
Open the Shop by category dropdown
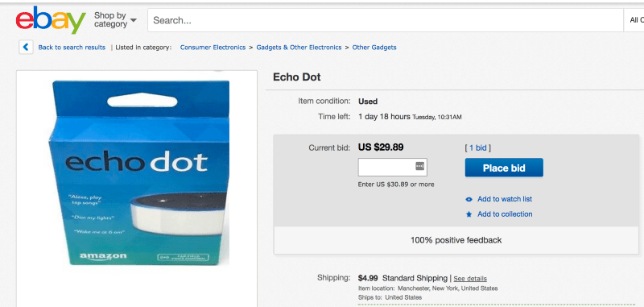pyautogui.click(x=115, y=19)
